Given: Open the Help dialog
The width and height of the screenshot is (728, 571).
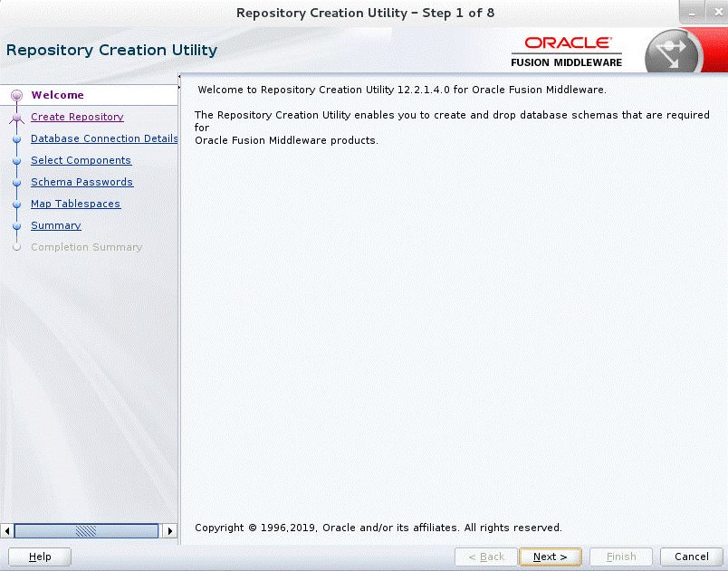Looking at the screenshot, I should tap(40, 557).
